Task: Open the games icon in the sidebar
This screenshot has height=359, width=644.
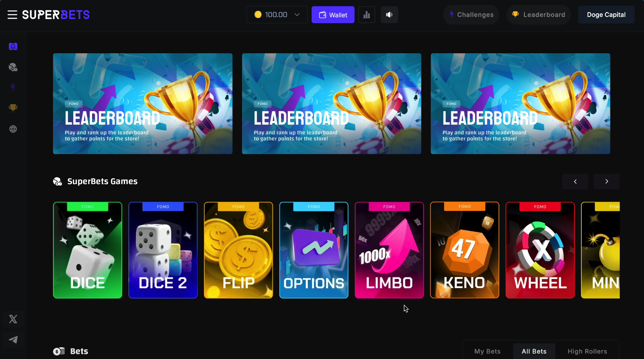Action: pyautogui.click(x=13, y=67)
